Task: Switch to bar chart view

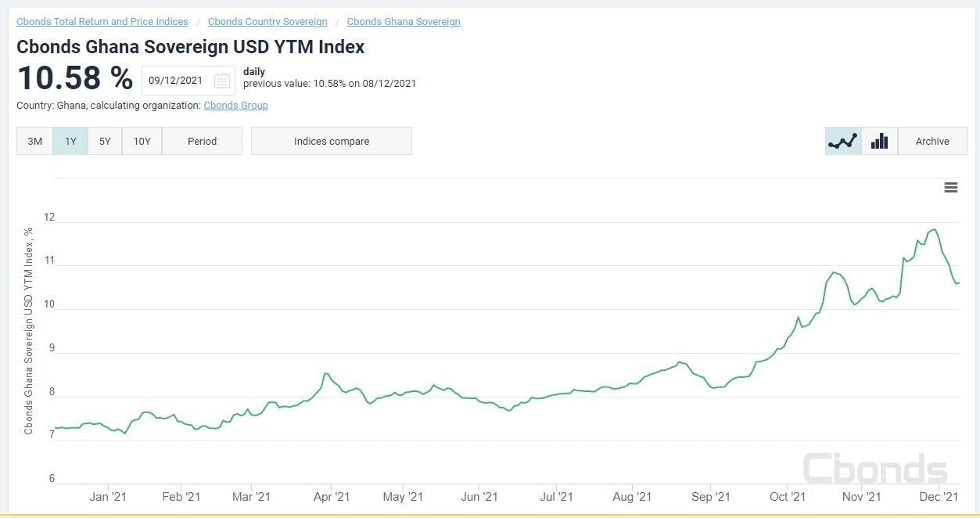Action: click(879, 142)
